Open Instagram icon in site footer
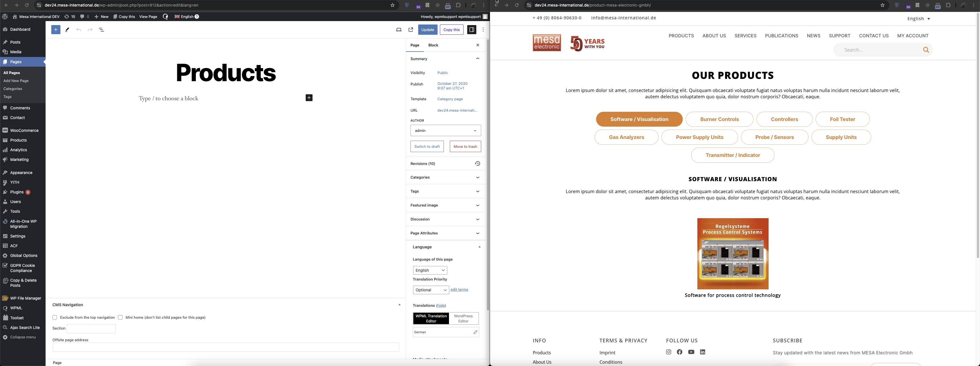The width and height of the screenshot is (980, 366). point(668,352)
